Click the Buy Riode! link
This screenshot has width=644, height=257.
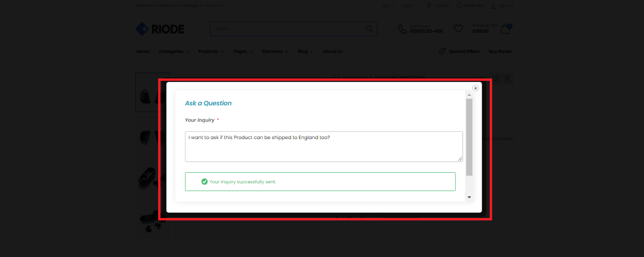pyautogui.click(x=500, y=51)
